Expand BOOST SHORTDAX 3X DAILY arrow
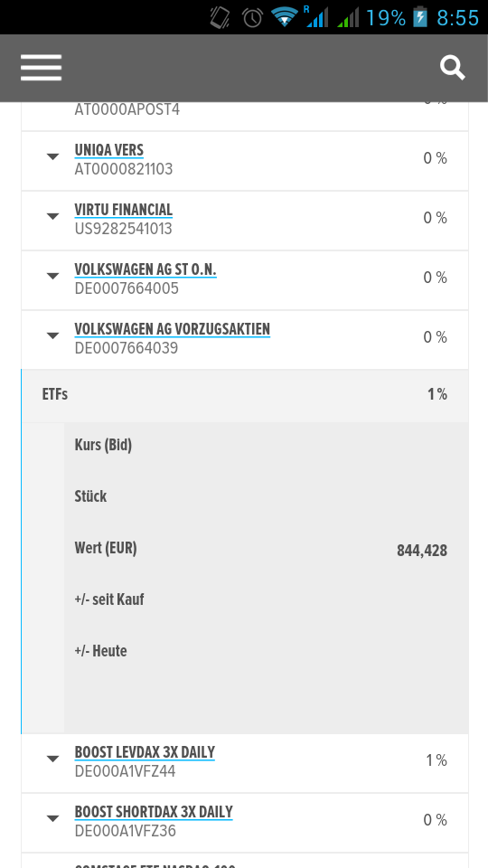 click(52, 818)
